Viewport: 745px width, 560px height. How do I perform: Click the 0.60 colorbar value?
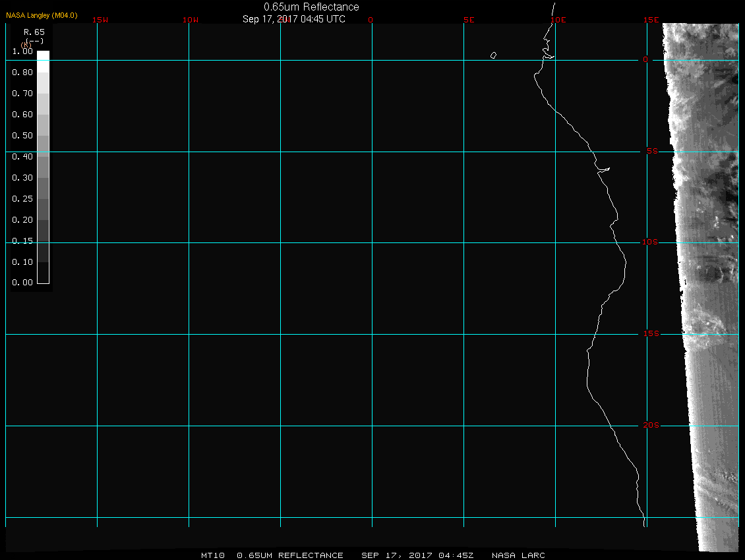pos(22,115)
